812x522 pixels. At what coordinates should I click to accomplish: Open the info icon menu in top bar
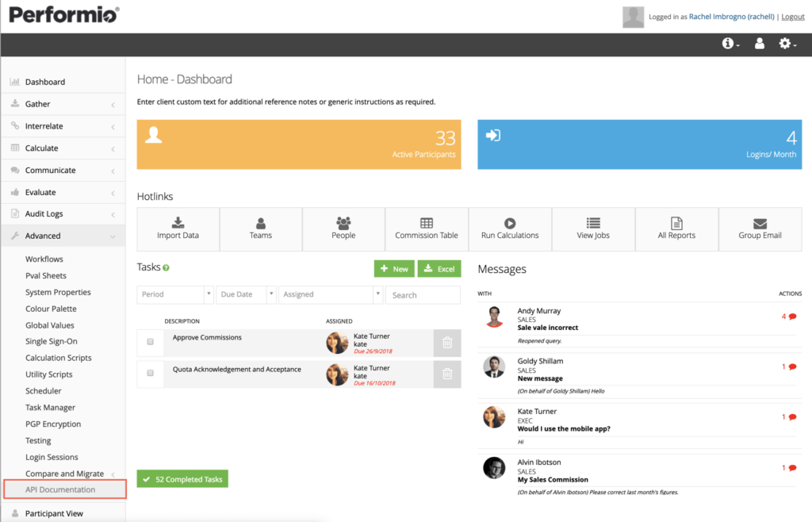[x=730, y=44]
